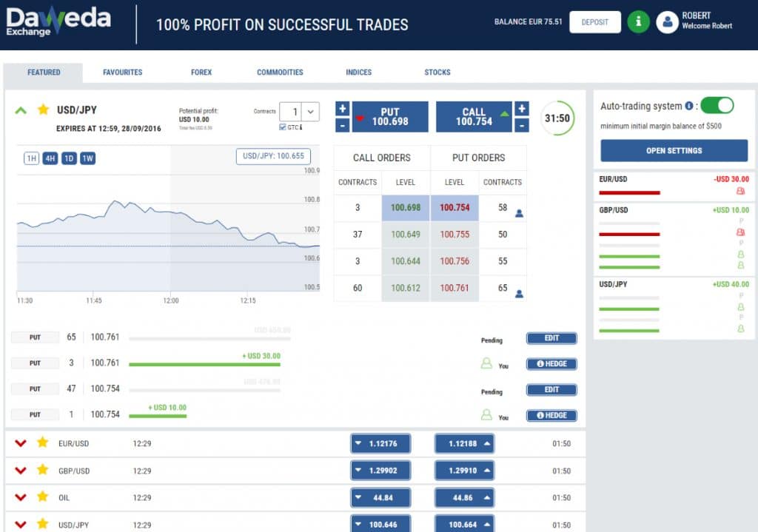
Task: Click the star beside the OIL row
Action: click(43, 498)
